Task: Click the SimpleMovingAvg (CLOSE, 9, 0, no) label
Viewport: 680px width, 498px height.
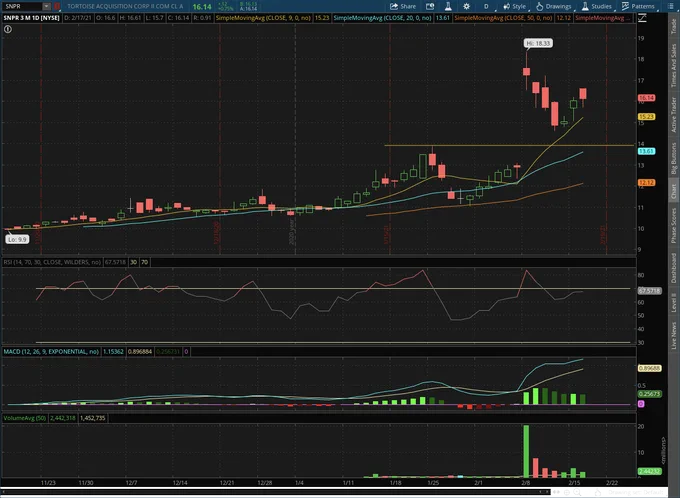Action: (x=263, y=18)
